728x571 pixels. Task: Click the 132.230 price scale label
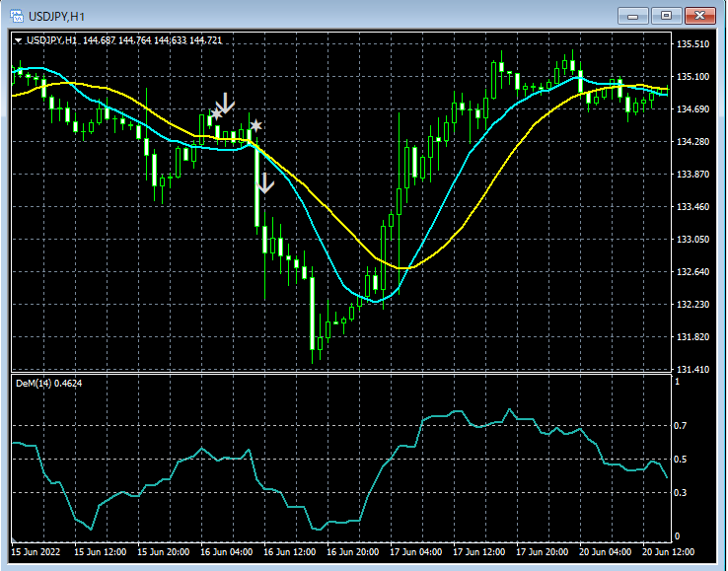tap(693, 304)
